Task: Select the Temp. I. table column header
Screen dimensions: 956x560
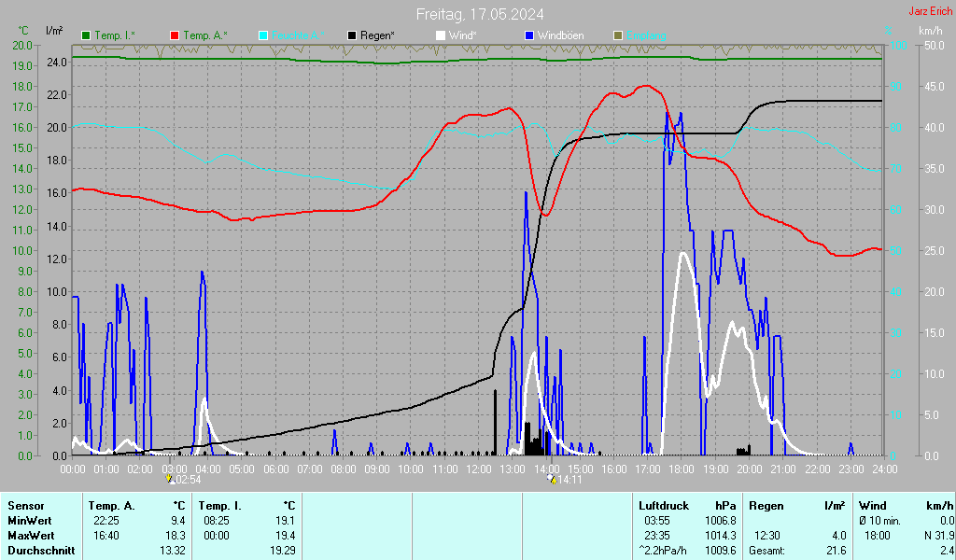Action: click(220, 505)
